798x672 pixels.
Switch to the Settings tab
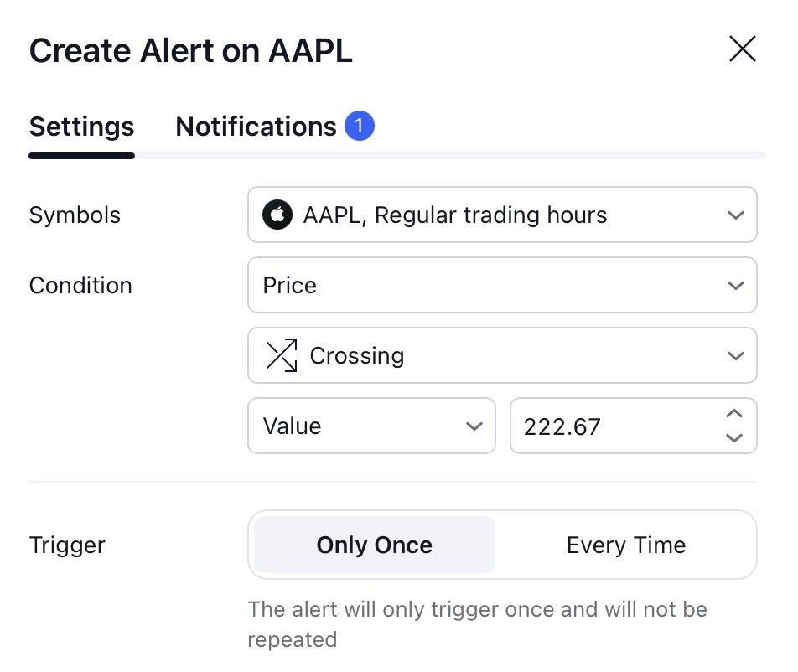pos(81,127)
